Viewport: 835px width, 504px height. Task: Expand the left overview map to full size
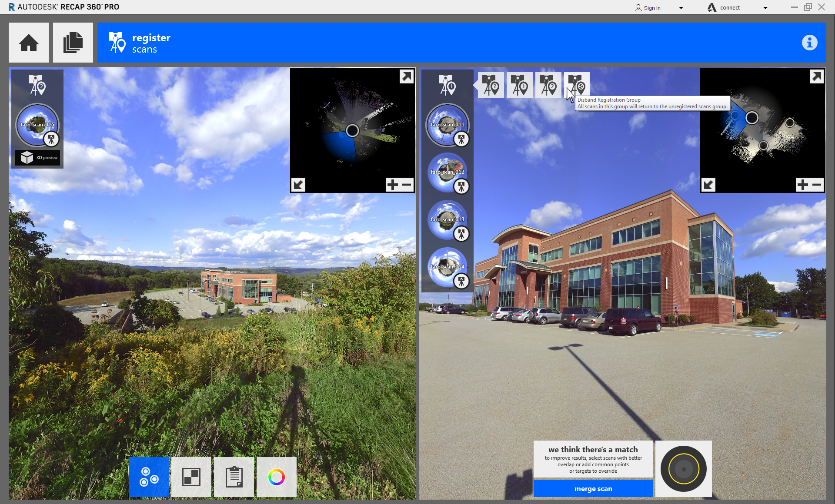406,76
